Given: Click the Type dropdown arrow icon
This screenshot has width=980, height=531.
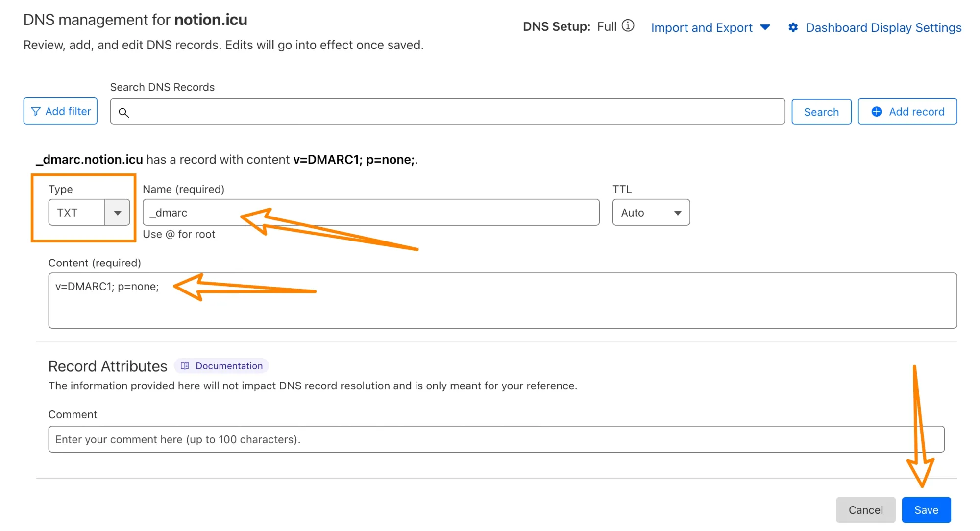Looking at the screenshot, I should coord(117,212).
